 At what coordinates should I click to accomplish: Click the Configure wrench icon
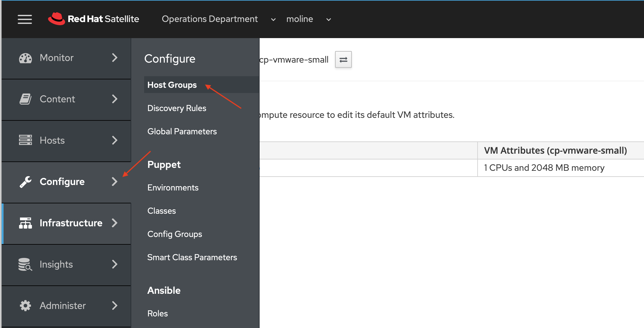tap(25, 182)
